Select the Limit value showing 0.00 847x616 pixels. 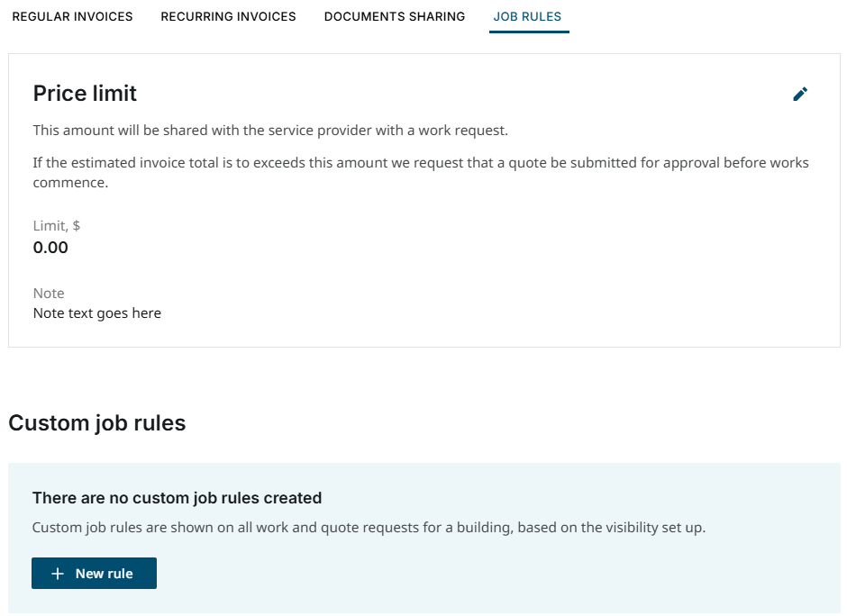coord(51,247)
